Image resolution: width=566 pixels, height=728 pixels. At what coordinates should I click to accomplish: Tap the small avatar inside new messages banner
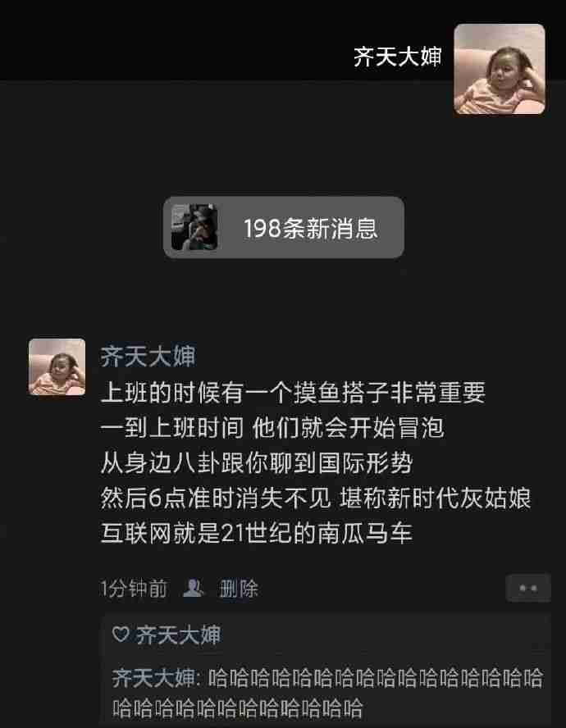tap(194, 227)
